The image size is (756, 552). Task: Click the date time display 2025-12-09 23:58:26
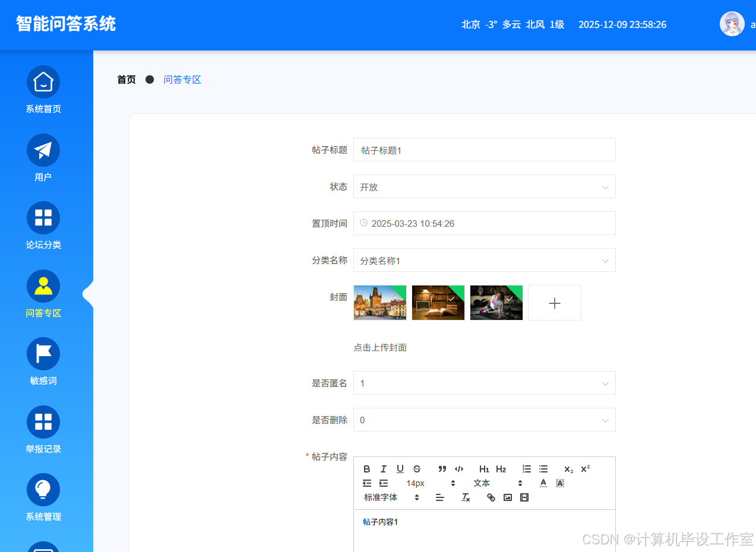[x=622, y=24]
